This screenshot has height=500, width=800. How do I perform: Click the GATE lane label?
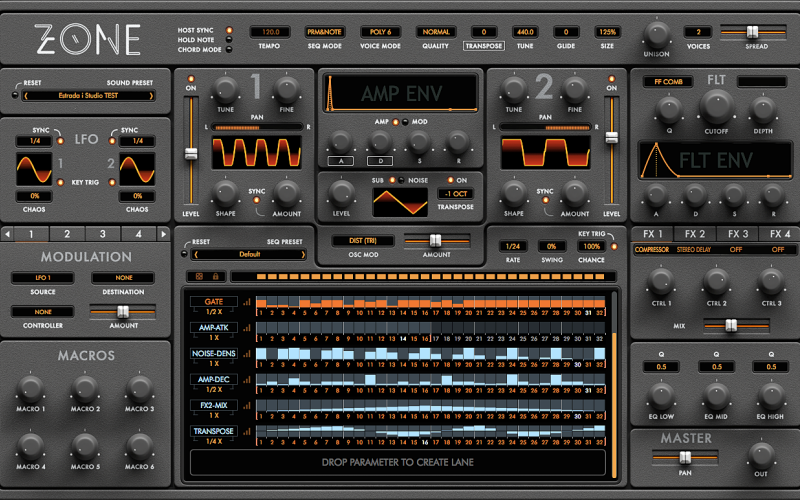coord(214,302)
